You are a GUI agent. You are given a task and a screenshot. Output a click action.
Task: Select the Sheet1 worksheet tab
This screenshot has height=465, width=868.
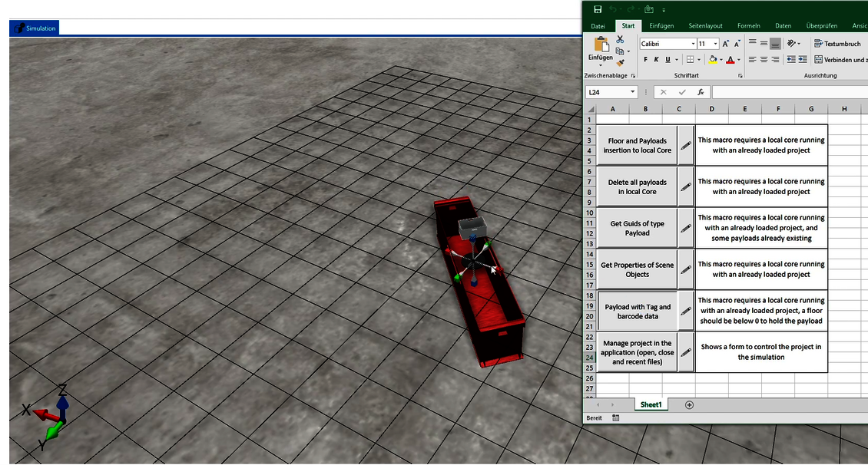pyautogui.click(x=651, y=404)
